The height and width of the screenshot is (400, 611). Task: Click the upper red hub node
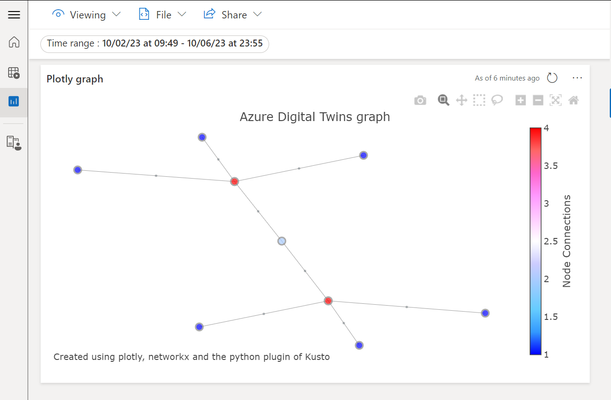point(235,181)
